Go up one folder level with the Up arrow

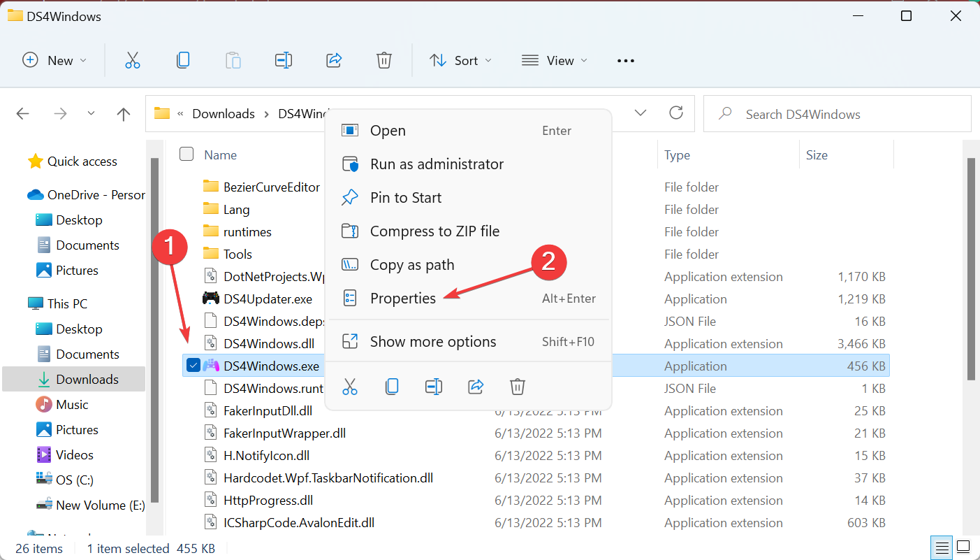(124, 114)
